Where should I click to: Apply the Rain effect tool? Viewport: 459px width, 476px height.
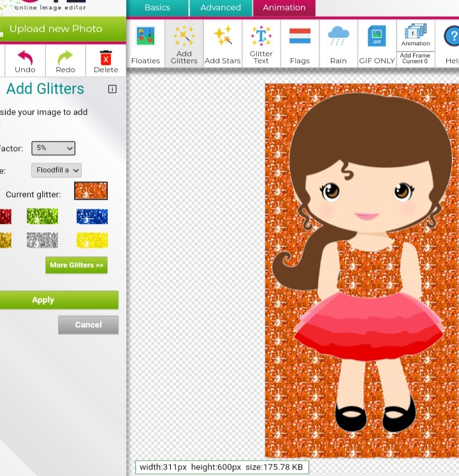[x=338, y=43]
